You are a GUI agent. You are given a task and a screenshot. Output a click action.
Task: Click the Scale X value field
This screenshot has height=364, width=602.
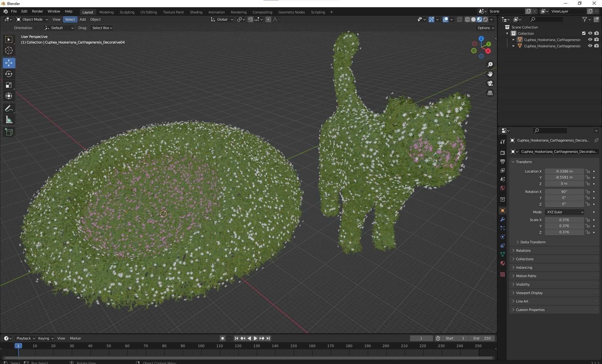tap(564, 220)
